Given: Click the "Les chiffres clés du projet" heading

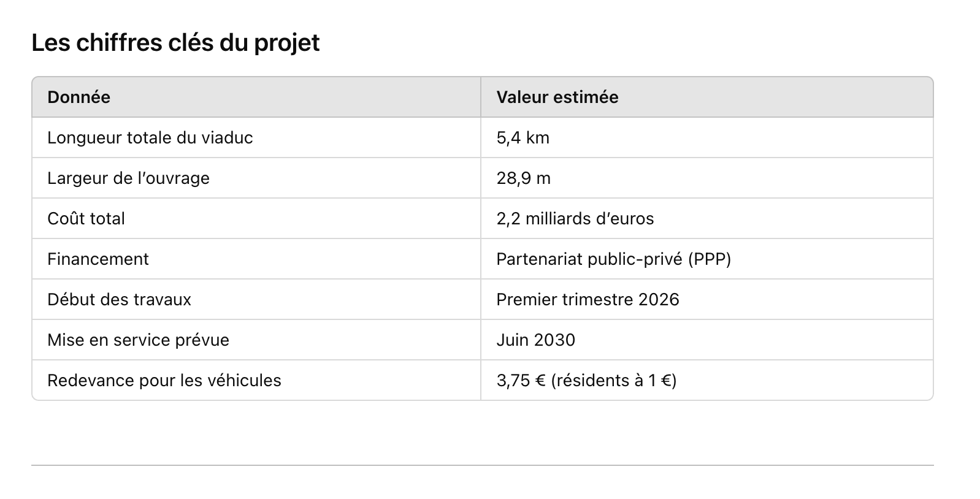Looking at the screenshot, I should pyautogui.click(x=175, y=43).
